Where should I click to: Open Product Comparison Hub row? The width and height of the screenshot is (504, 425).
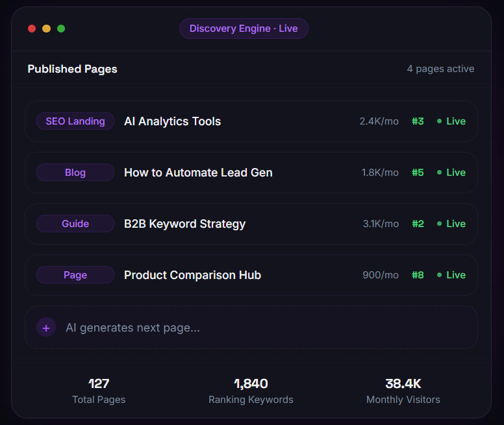[x=251, y=275]
